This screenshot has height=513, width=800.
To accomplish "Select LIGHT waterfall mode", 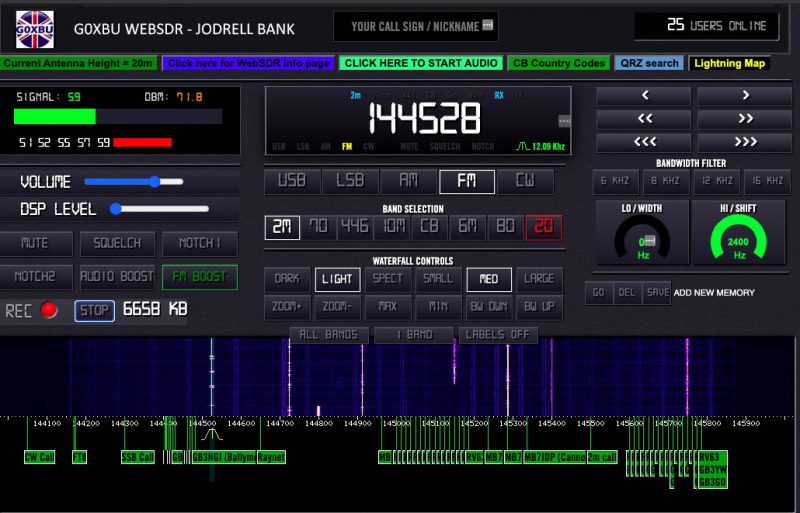I will [x=337, y=279].
